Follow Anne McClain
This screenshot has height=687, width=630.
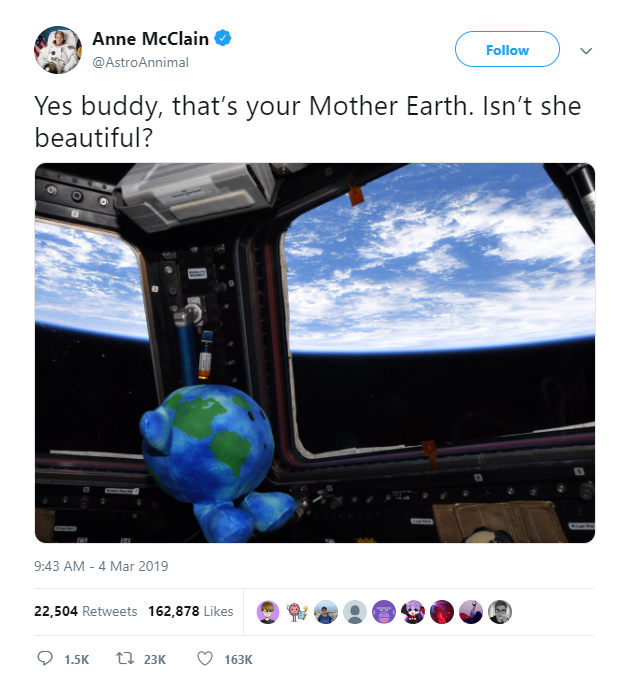(507, 50)
